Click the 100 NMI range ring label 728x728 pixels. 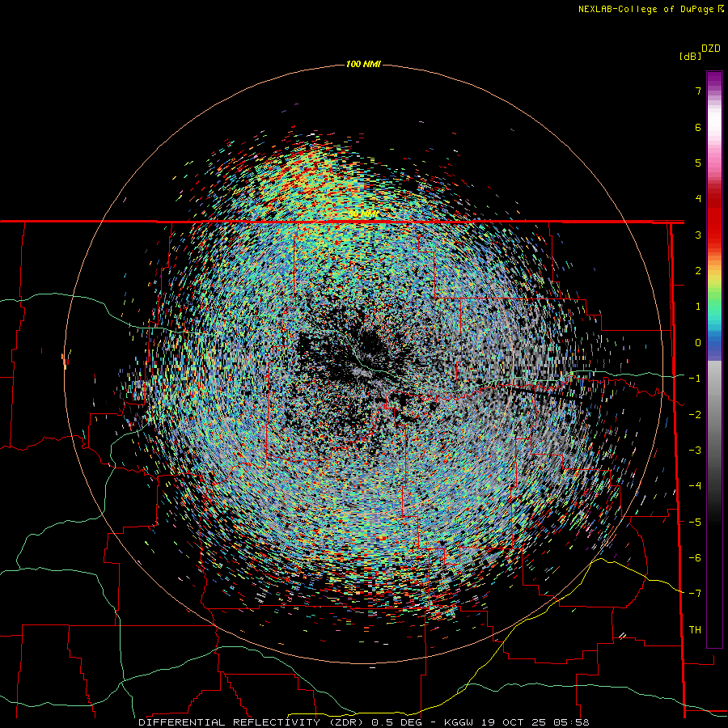pos(363,64)
